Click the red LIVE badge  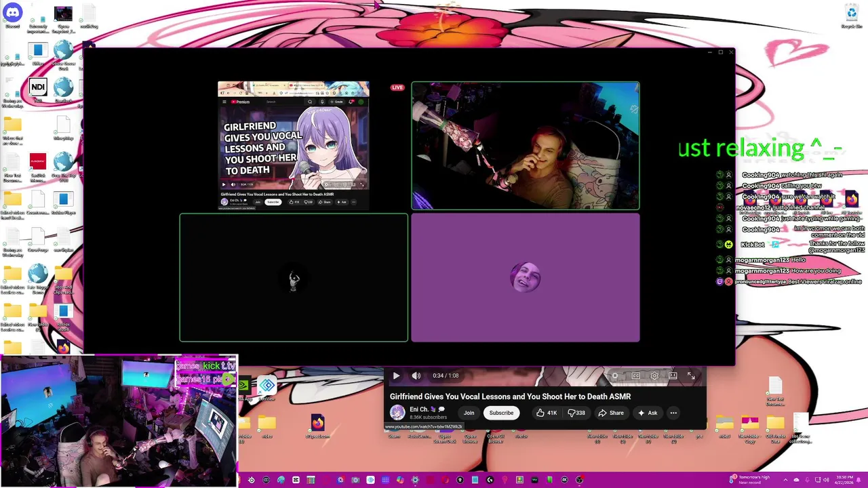397,87
